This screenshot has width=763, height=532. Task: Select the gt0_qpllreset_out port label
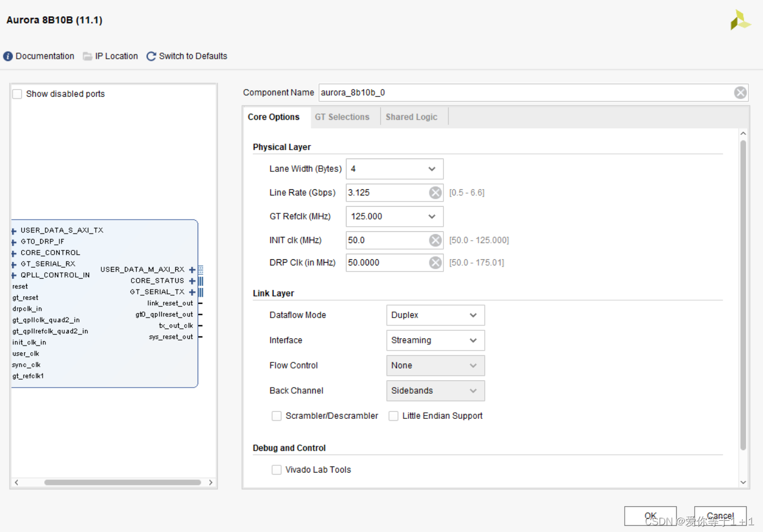pyautogui.click(x=164, y=315)
